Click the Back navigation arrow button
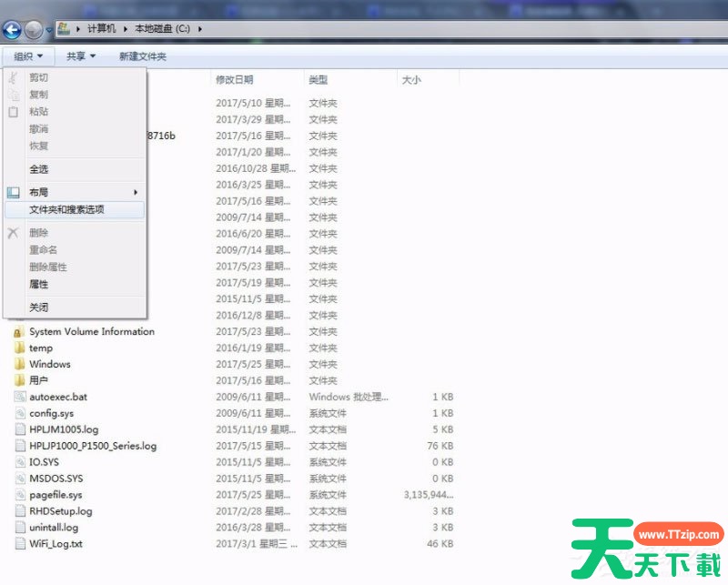Image resolution: width=728 pixels, height=585 pixels. click(x=14, y=29)
